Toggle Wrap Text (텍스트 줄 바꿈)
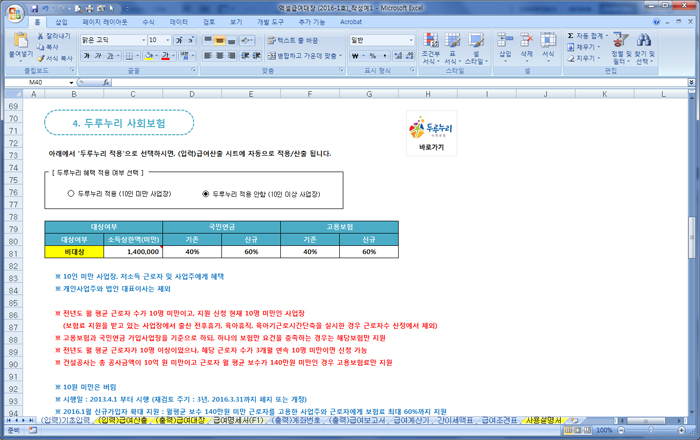This screenshot has height=440, width=700. pos(293,40)
